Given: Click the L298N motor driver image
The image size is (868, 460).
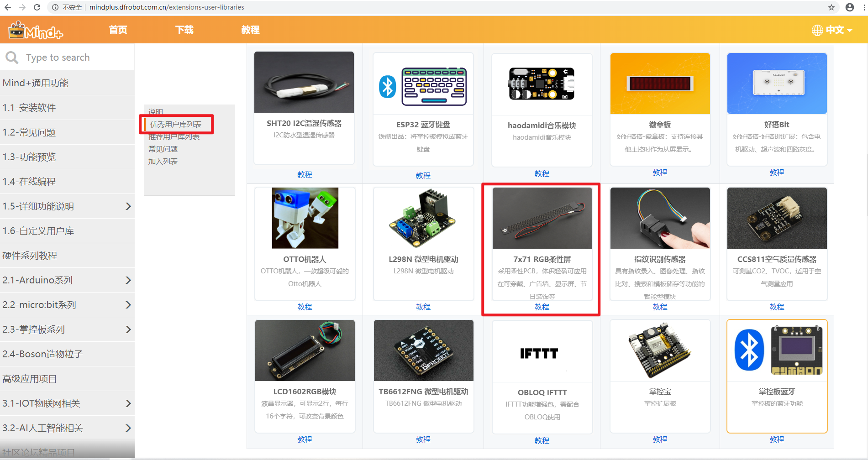Looking at the screenshot, I should 423,218.
